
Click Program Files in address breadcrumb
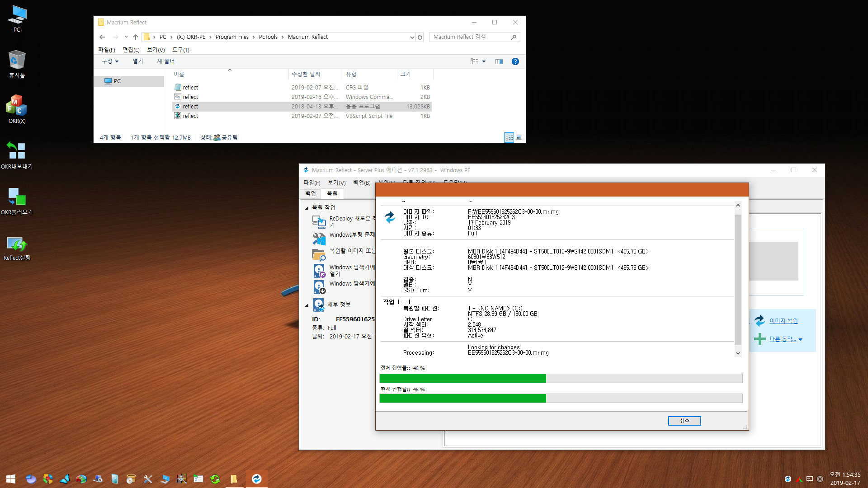(232, 37)
